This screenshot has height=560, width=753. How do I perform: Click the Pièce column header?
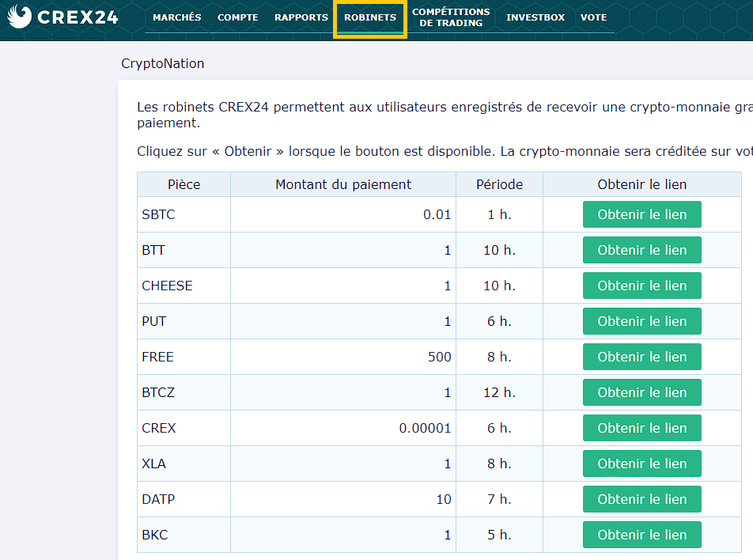184,184
